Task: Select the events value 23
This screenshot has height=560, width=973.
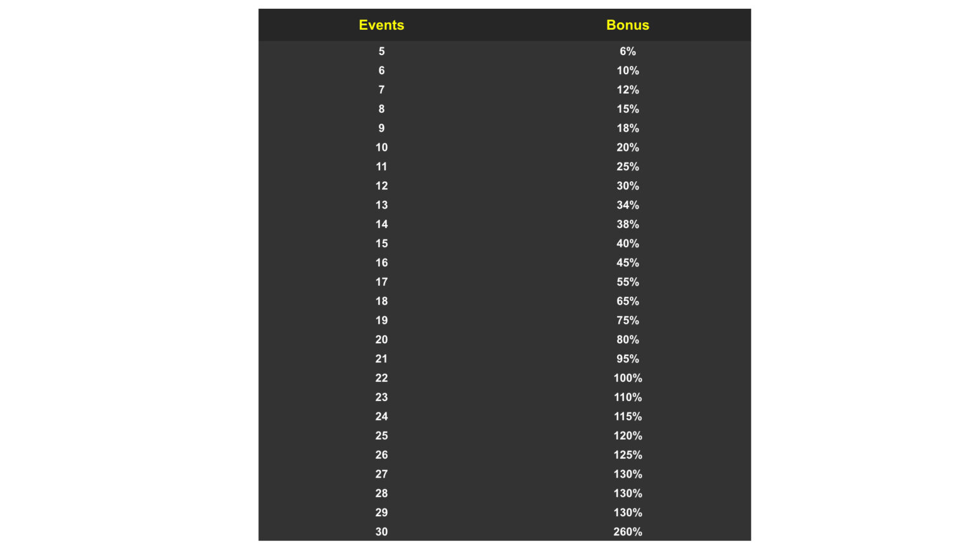Action: tap(381, 397)
